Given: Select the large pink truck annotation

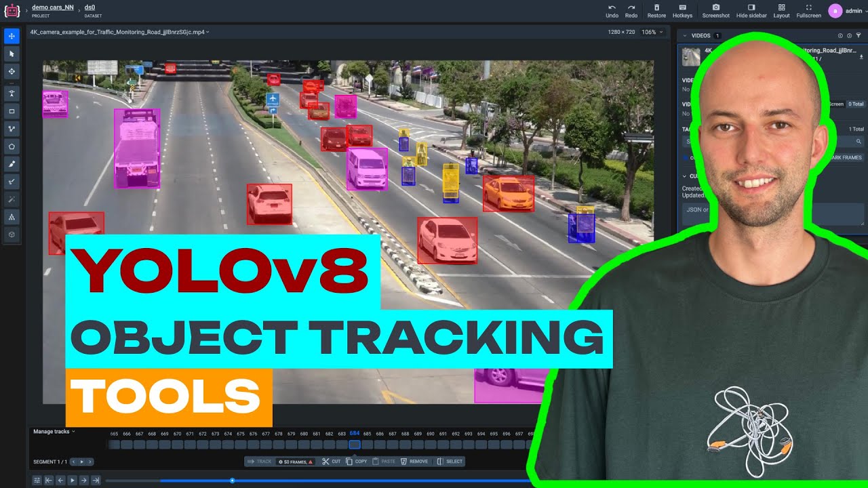Looking at the screenshot, I should (137, 148).
